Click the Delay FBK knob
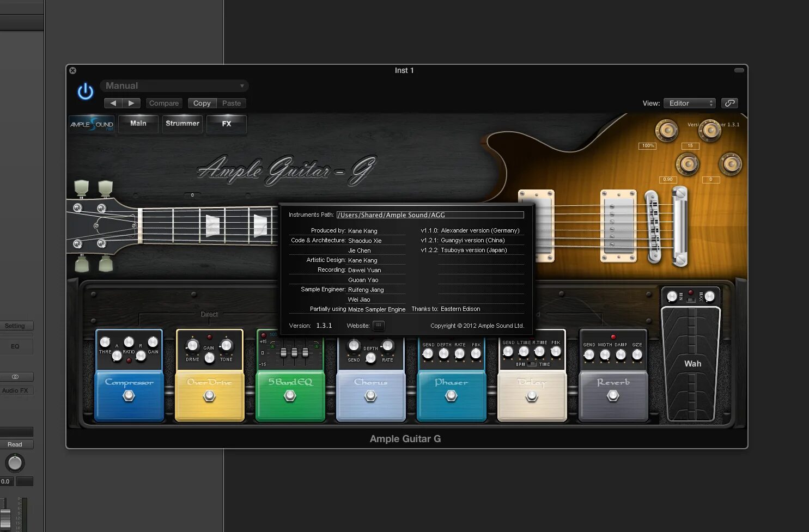809x532 pixels. [556, 352]
